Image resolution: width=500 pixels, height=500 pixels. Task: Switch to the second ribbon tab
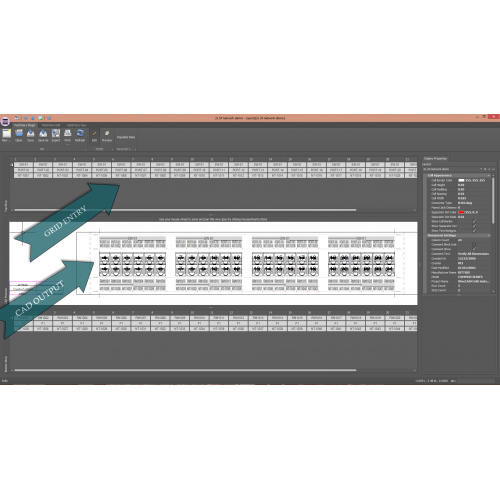click(51, 125)
